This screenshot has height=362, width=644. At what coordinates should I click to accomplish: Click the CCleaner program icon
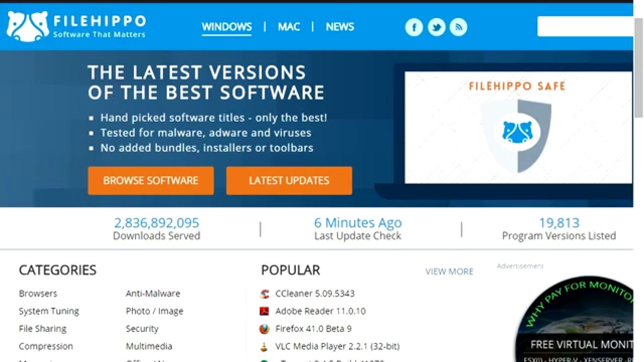click(265, 294)
